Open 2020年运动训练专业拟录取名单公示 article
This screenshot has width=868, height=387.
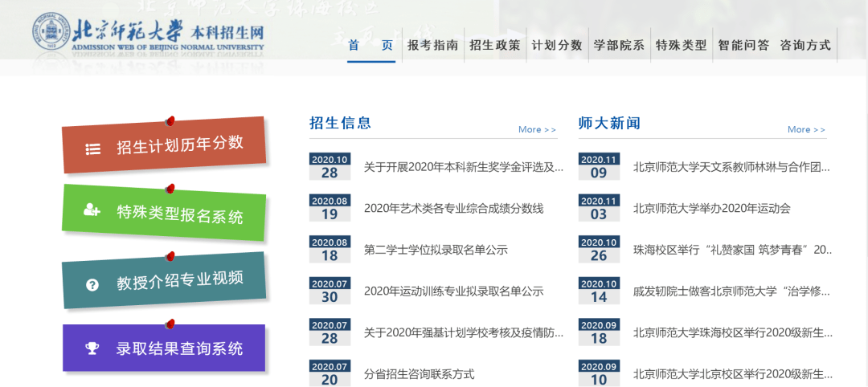pyautogui.click(x=454, y=291)
